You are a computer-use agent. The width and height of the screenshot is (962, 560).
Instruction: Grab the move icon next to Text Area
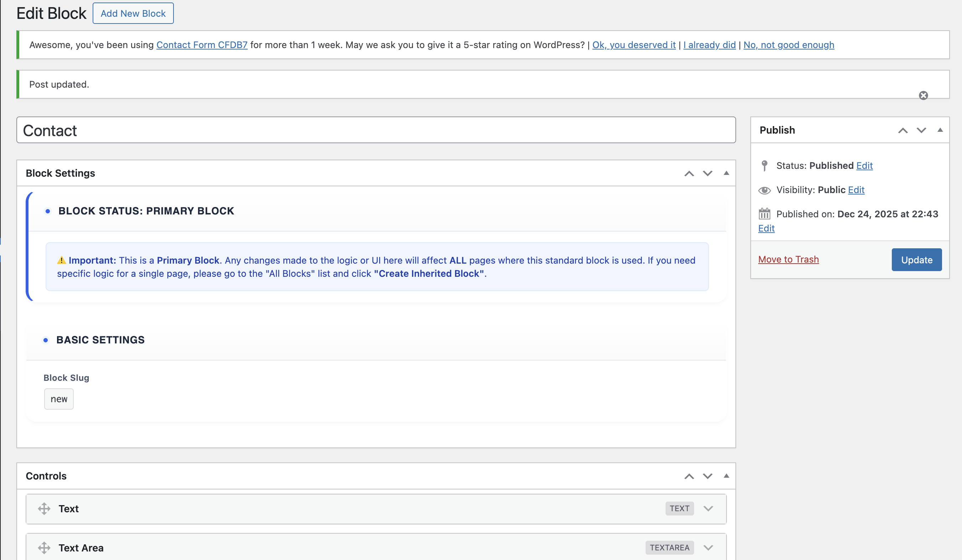pos(44,548)
